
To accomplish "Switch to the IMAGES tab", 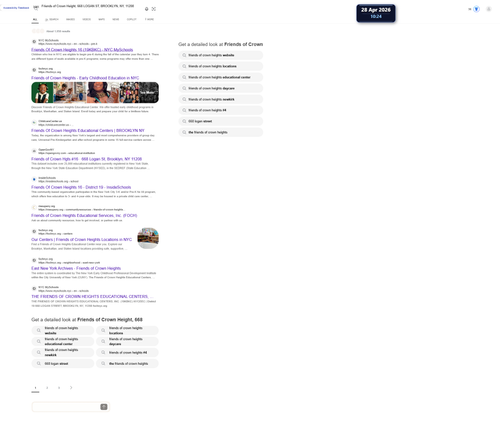I will click(x=70, y=19).
